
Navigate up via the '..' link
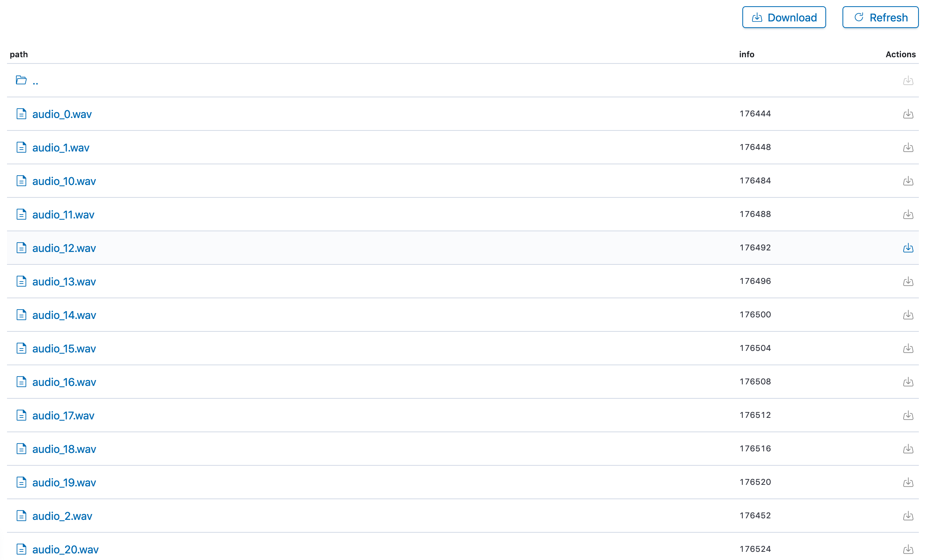35,81
